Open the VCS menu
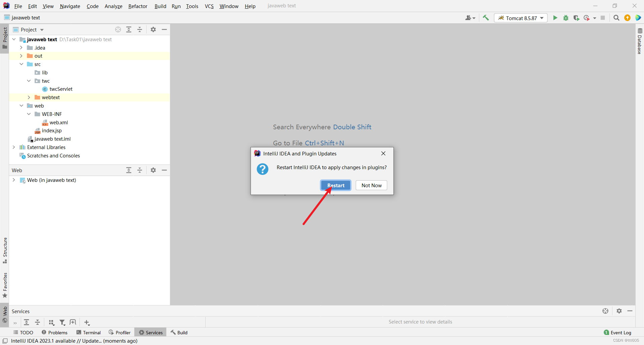644x345 pixels. pos(209,6)
